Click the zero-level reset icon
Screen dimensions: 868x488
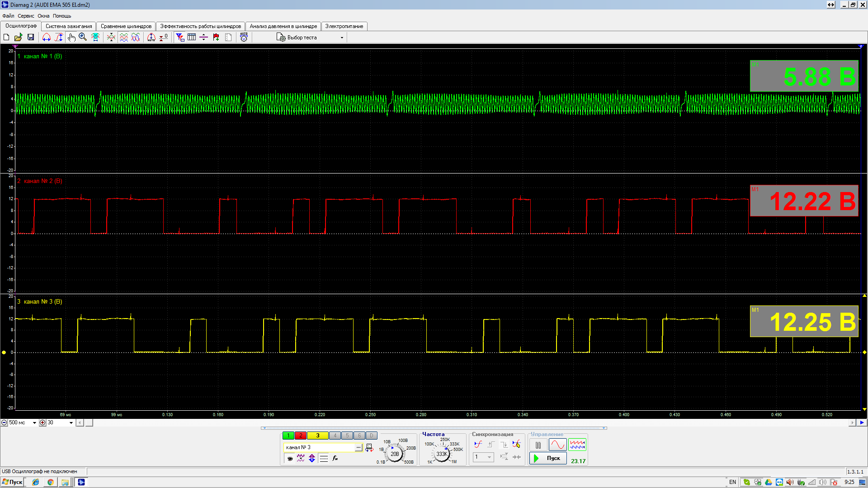click(164, 38)
